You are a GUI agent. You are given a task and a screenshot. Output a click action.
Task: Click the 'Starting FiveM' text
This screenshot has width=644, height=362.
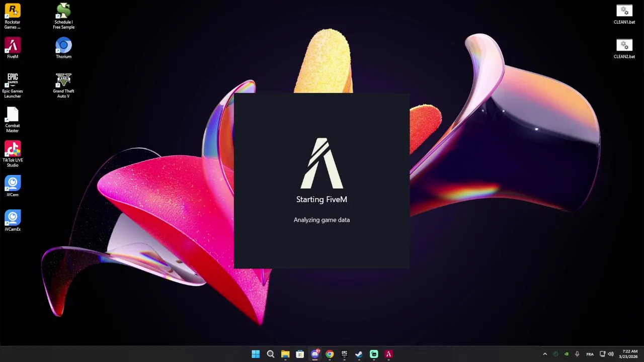(x=321, y=200)
